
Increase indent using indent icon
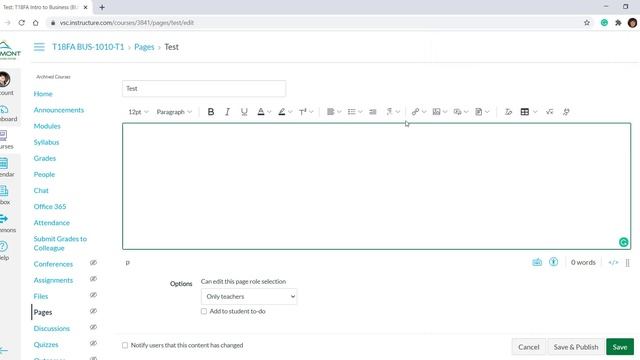tap(373, 112)
